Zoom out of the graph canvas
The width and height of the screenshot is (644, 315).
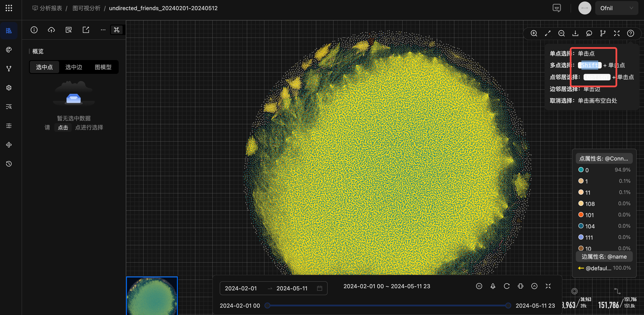[x=562, y=33]
